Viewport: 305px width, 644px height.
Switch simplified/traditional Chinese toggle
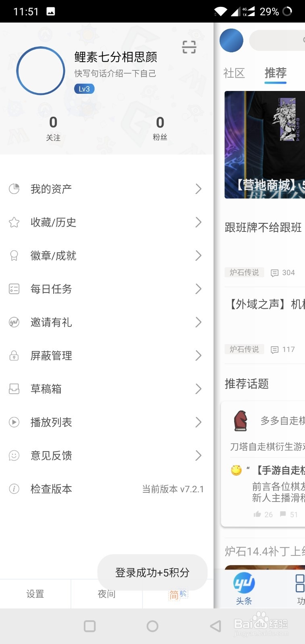[x=178, y=594]
